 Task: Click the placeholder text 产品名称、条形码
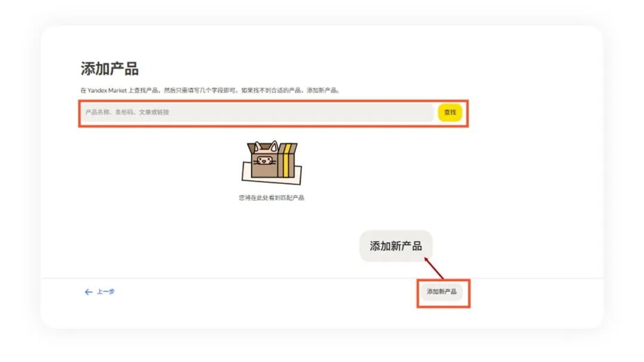pos(109,112)
